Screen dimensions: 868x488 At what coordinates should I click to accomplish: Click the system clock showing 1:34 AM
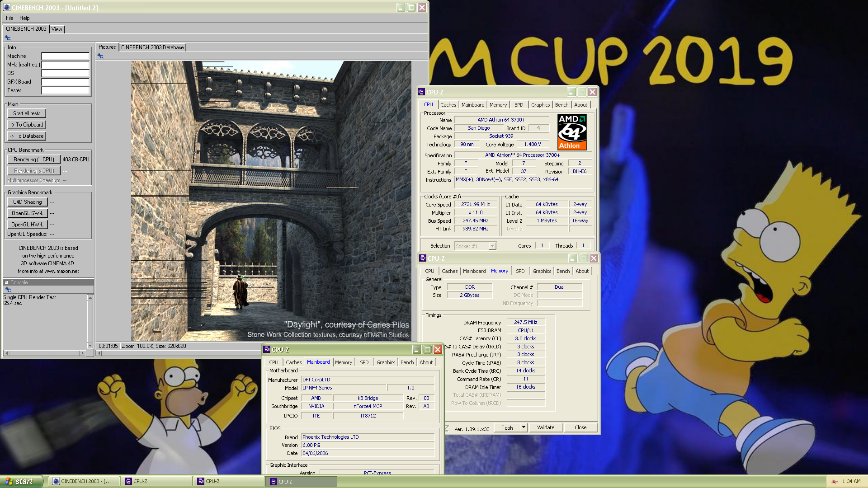pyautogui.click(x=851, y=482)
